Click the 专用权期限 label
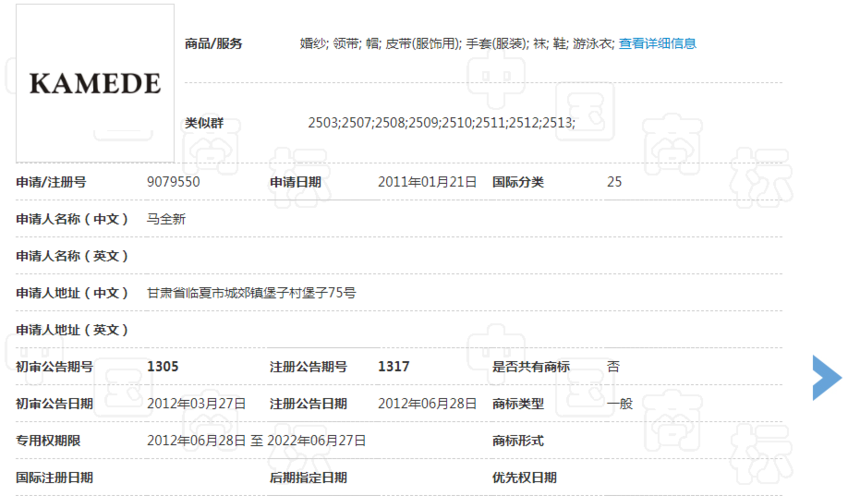The width and height of the screenshot is (860, 496). tap(48, 441)
